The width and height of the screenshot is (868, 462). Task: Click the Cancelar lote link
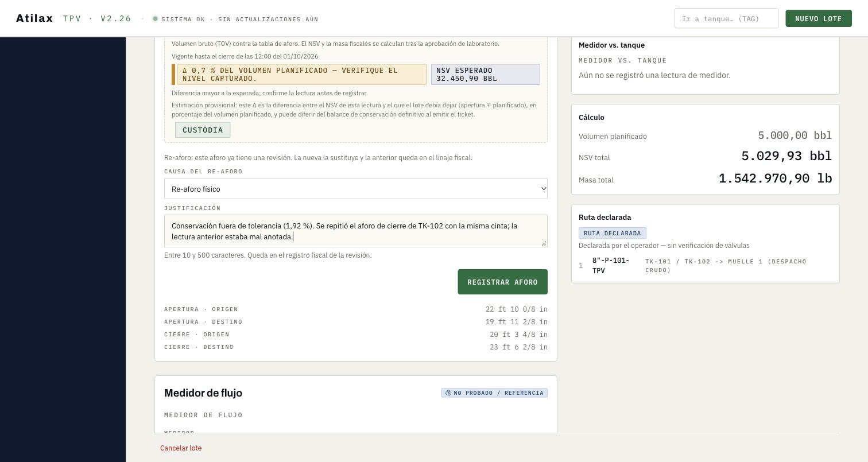point(181,448)
